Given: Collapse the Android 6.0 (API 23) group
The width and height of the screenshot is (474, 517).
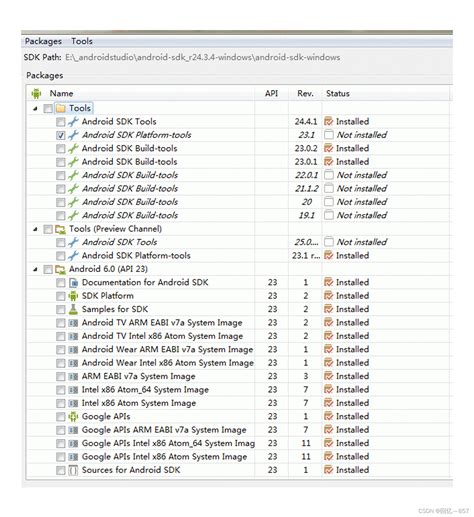Looking at the screenshot, I should click(35, 269).
